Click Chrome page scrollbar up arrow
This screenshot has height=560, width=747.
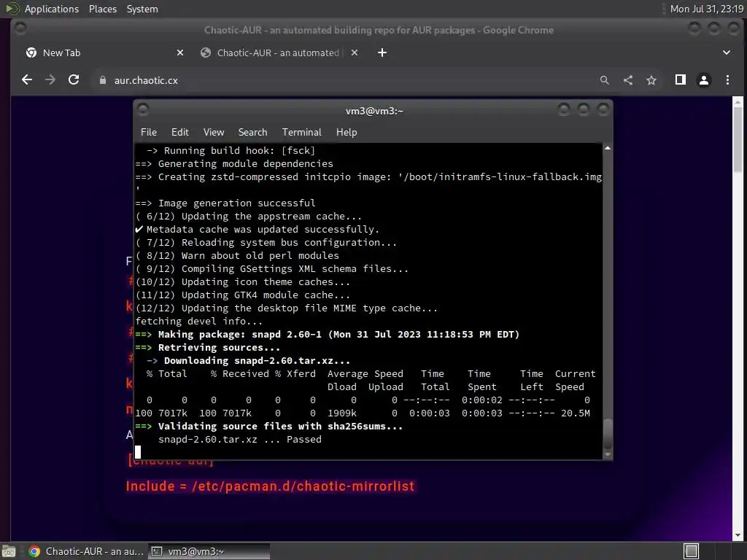[738, 101]
